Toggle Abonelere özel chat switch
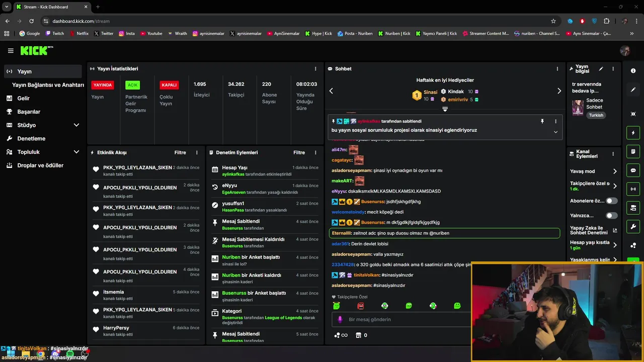Screen dimensions: 644x362 click(611, 201)
